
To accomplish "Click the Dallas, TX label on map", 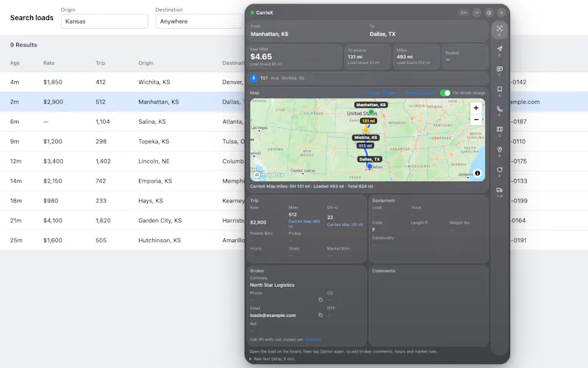I will [370, 159].
